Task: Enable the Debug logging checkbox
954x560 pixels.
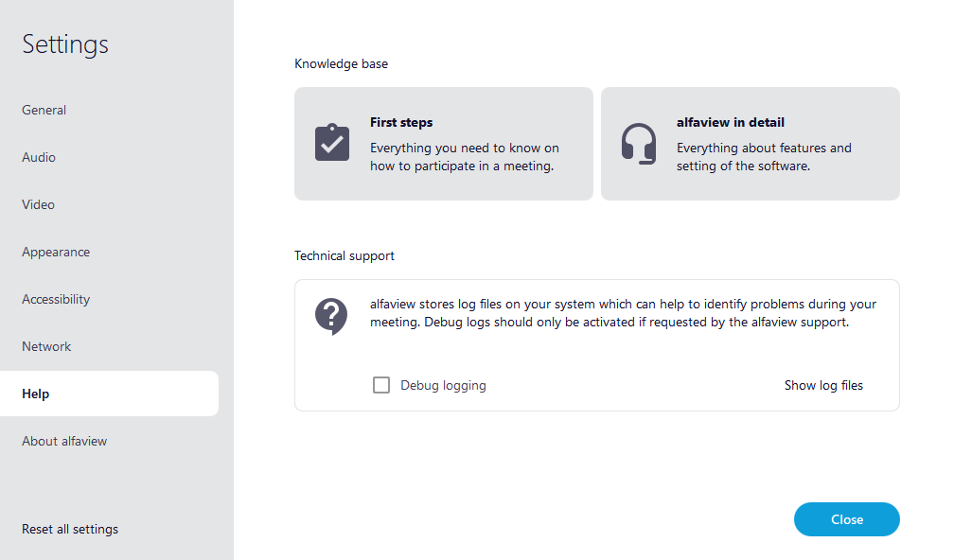Action: point(381,385)
